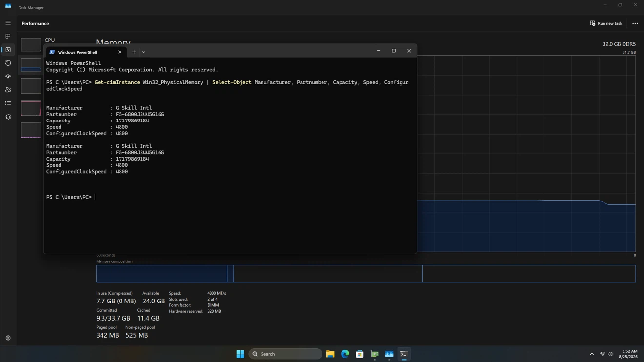644x362 pixels.
Task: Click the Performance page heading
Action: [x=35, y=23]
